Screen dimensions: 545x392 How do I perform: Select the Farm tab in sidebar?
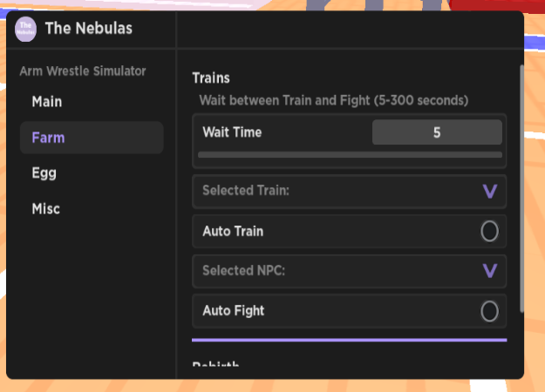92,138
